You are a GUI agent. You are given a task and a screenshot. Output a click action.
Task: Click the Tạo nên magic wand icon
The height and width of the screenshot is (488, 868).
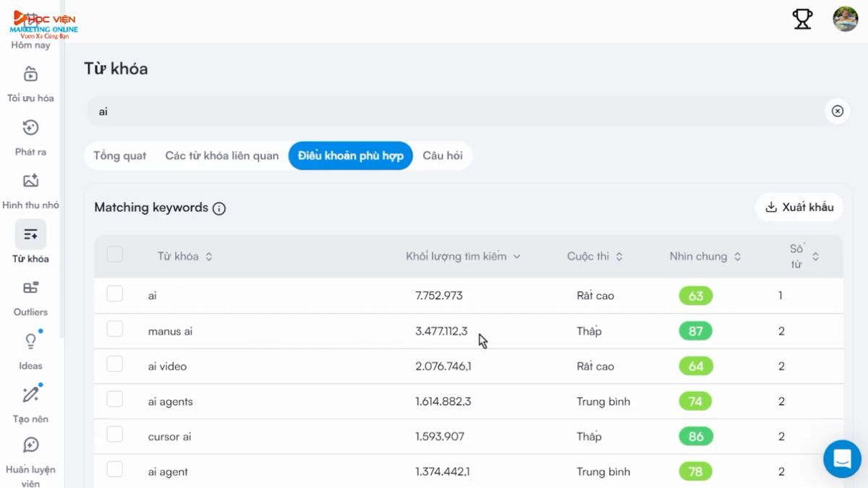tap(30, 395)
